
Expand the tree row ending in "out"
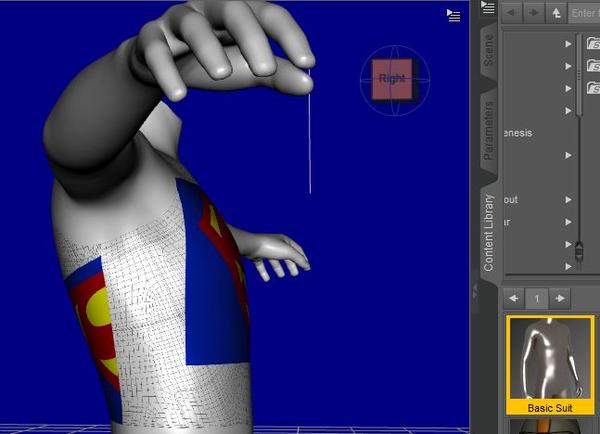coord(568,200)
